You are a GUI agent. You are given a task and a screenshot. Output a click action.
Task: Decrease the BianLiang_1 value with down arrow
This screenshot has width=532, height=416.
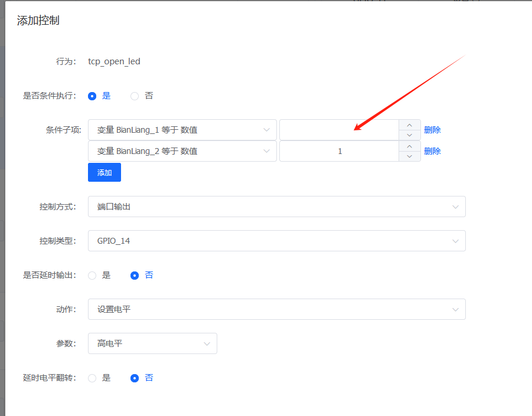pyautogui.click(x=410, y=135)
